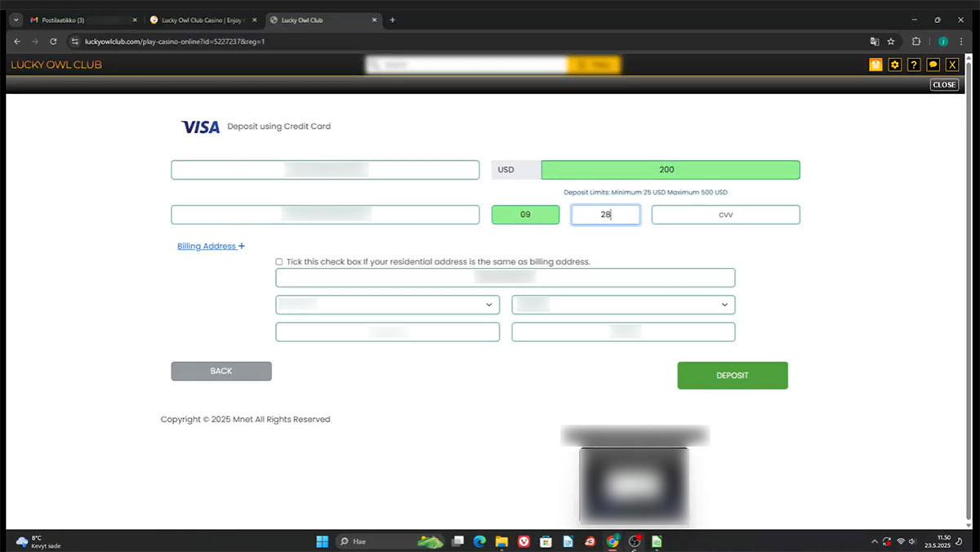The image size is (980, 552).
Task: Close the Postilaatikko Gmail tab
Action: point(135,20)
